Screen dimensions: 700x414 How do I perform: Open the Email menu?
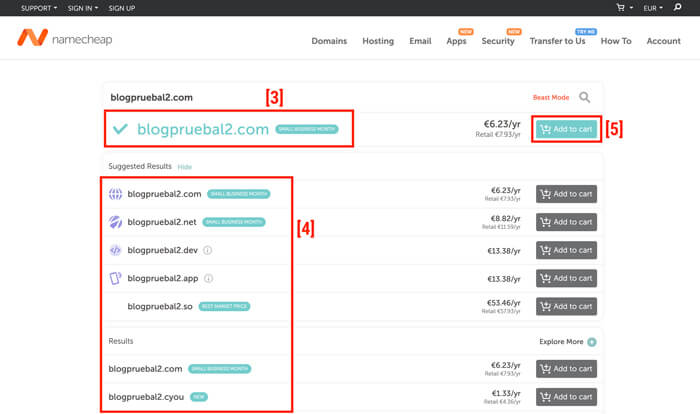[x=420, y=41]
